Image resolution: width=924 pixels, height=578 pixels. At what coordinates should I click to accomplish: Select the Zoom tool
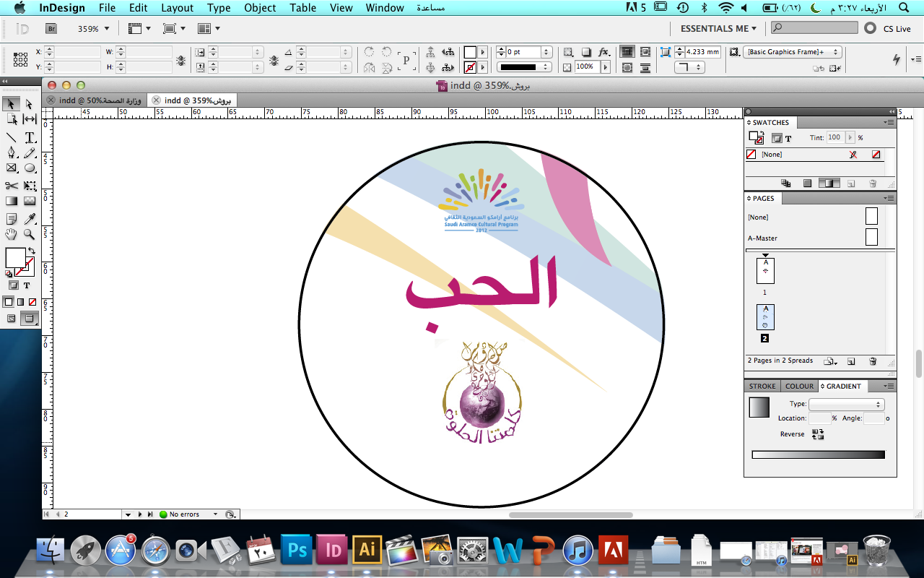[x=30, y=234]
